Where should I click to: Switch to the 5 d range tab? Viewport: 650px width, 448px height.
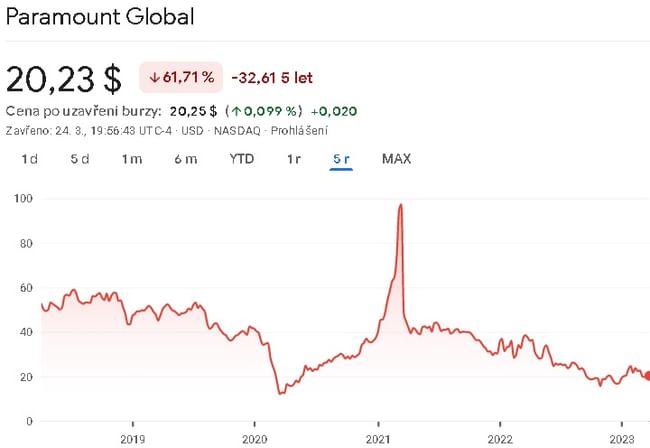[x=80, y=159]
